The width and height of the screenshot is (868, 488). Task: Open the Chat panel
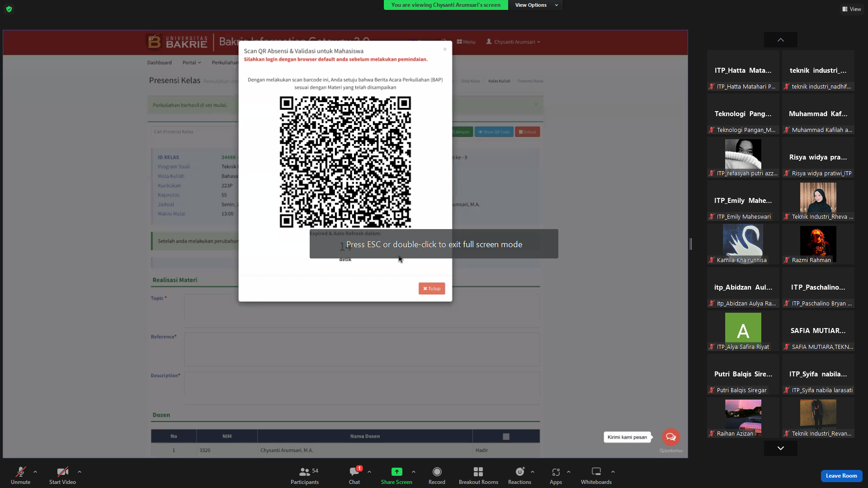(354, 476)
